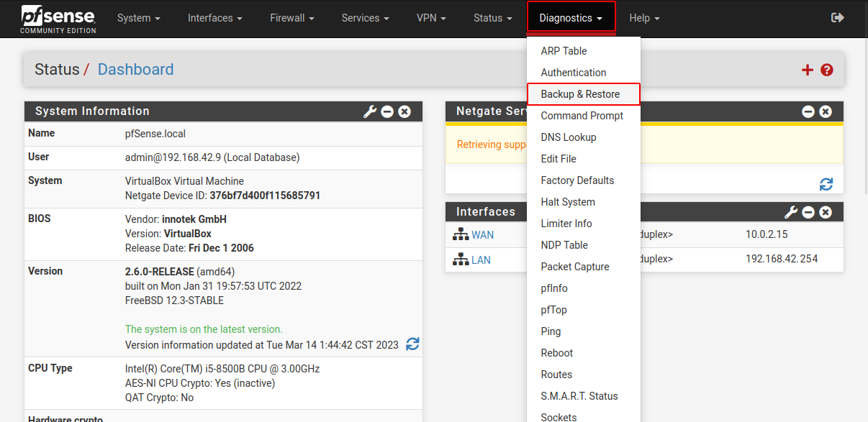Minimize the Interfaces widget

808,212
